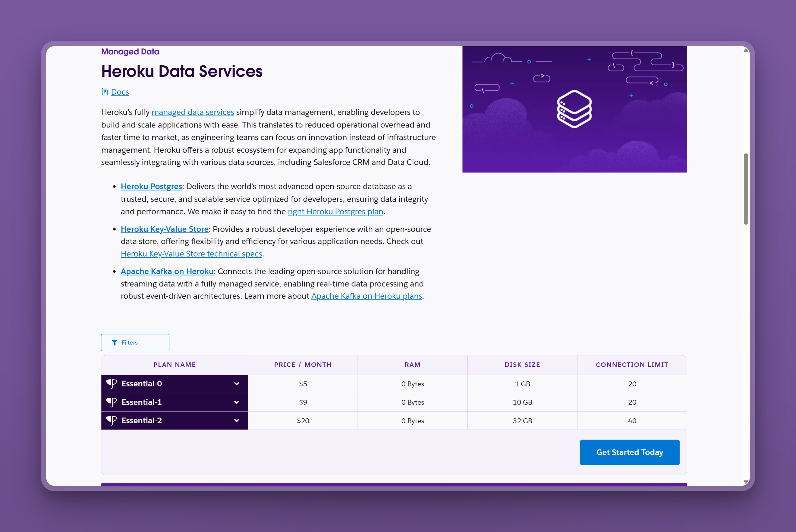Select the Essential-1 plan name
Image resolution: width=796 pixels, height=532 pixels.
click(142, 403)
